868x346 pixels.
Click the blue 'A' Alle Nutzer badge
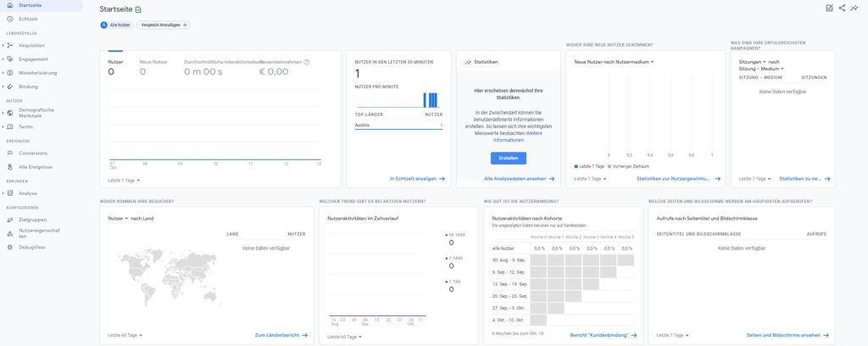[104, 25]
